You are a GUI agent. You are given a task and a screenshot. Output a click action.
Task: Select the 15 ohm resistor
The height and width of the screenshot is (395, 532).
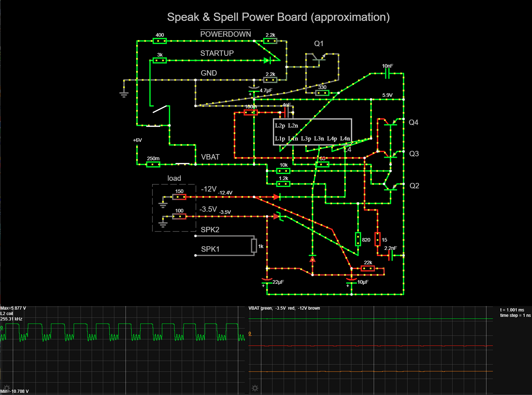click(x=377, y=239)
